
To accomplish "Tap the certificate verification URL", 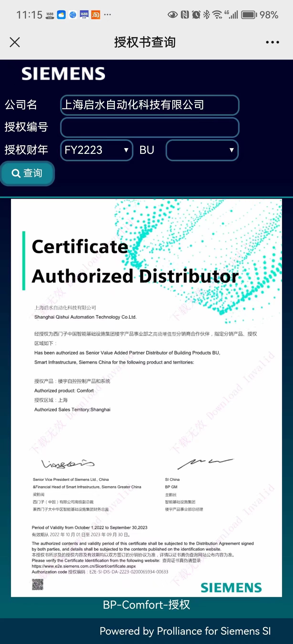I will pos(84,566).
